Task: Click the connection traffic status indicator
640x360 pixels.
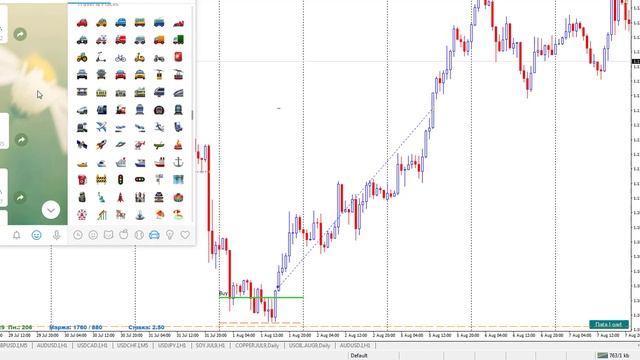Action: 613,356
